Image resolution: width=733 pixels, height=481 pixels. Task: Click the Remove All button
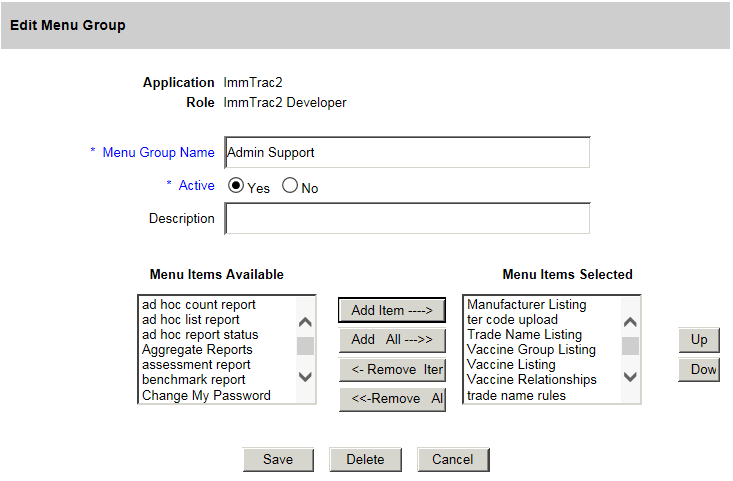[392, 398]
